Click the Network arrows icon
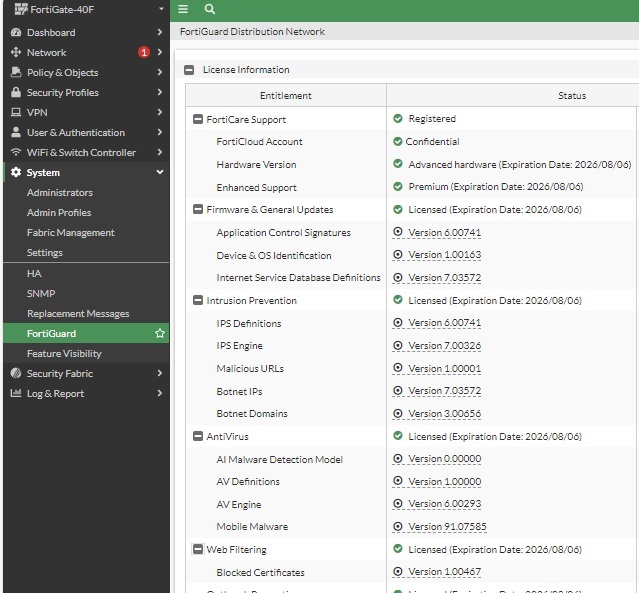Screen dimensions: 639x593 (16, 52)
